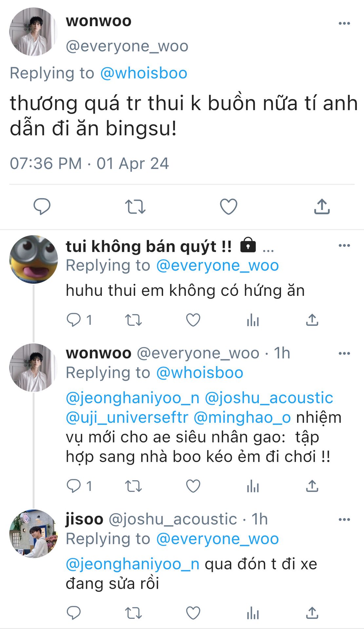Open the @minghao_o mention link
The image size is (364, 629).
pyautogui.click(x=242, y=417)
